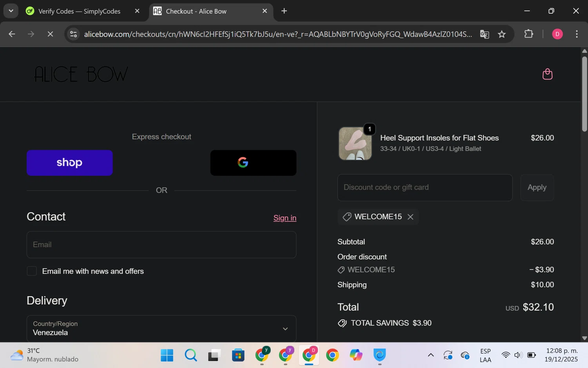Click the Apply discount button
588x368 pixels.
(537, 188)
